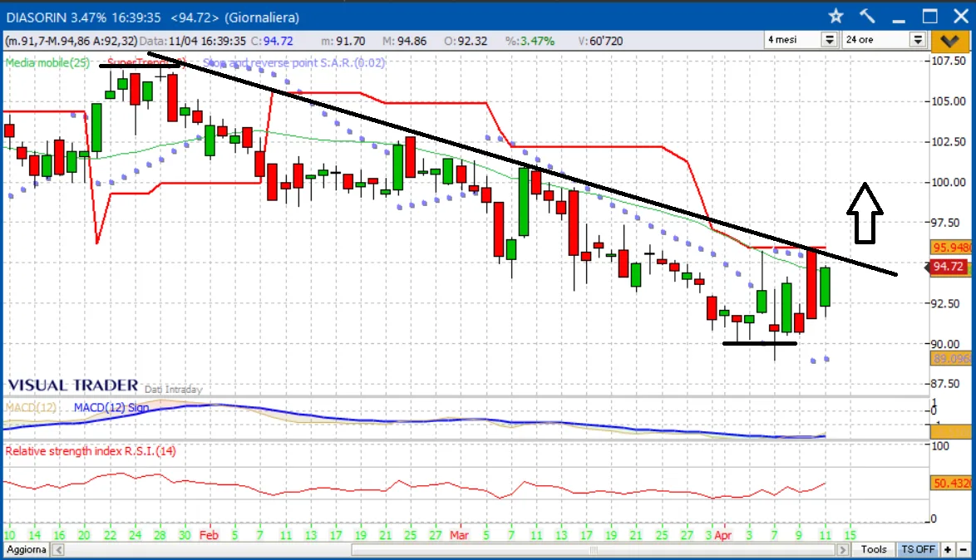976x560 pixels.
Task: Select the 'MACD(12) Sign' label
Action: tap(111, 408)
